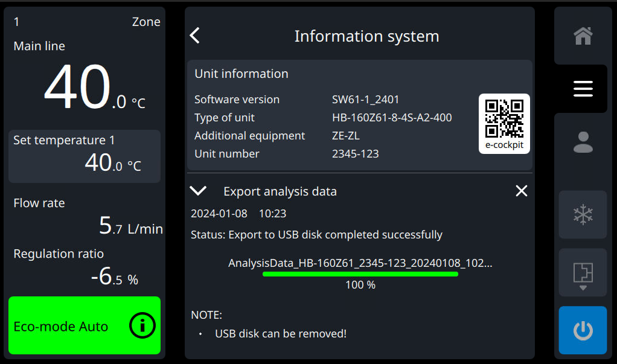Click the Unit information header
Screen dimensions: 617x364
[241, 74]
